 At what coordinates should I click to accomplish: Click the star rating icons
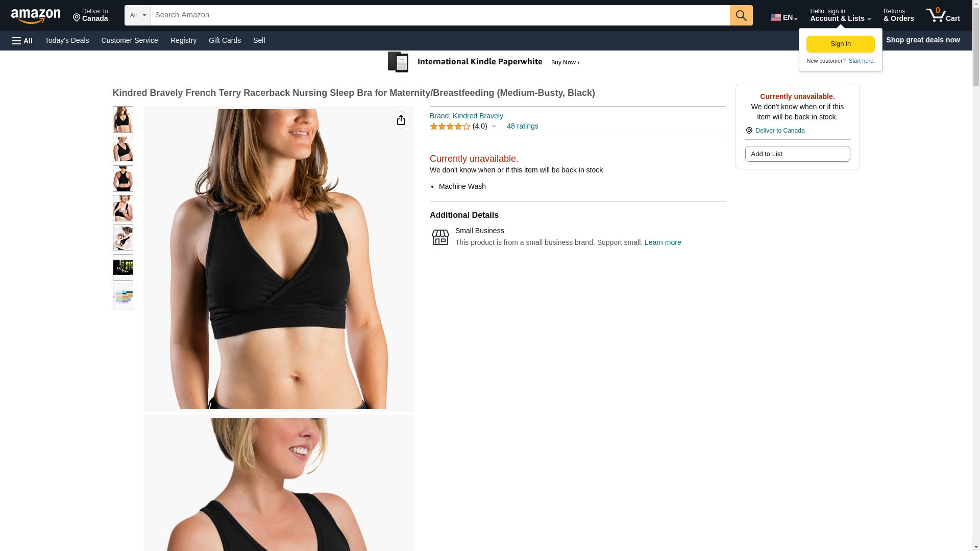(x=450, y=127)
